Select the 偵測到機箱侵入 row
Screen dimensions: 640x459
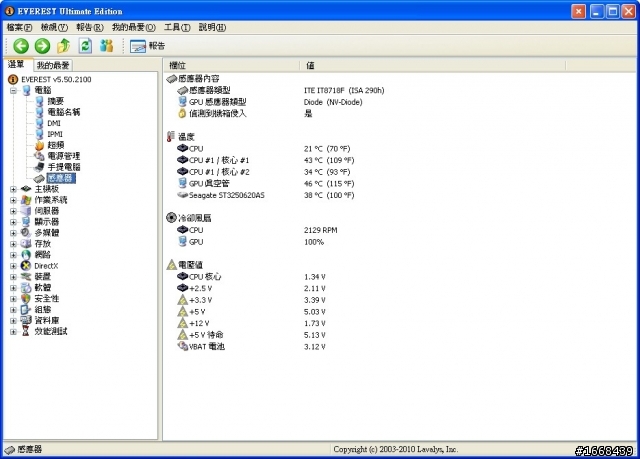245,113
